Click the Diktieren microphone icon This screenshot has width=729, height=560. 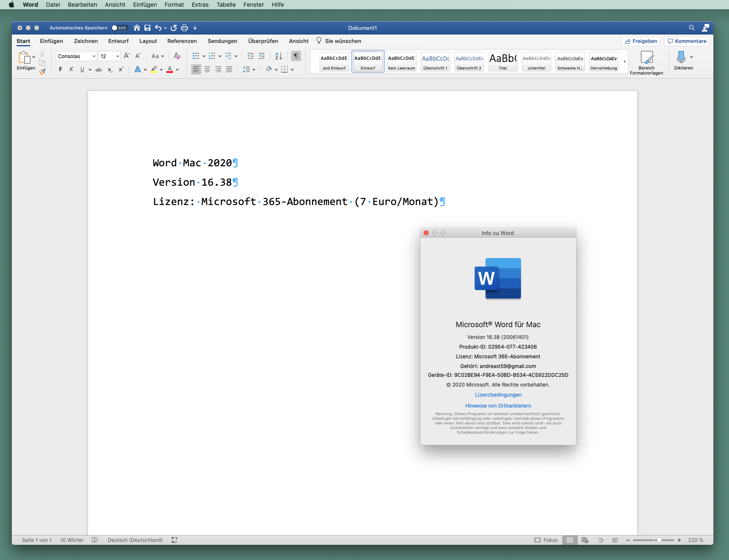click(681, 57)
